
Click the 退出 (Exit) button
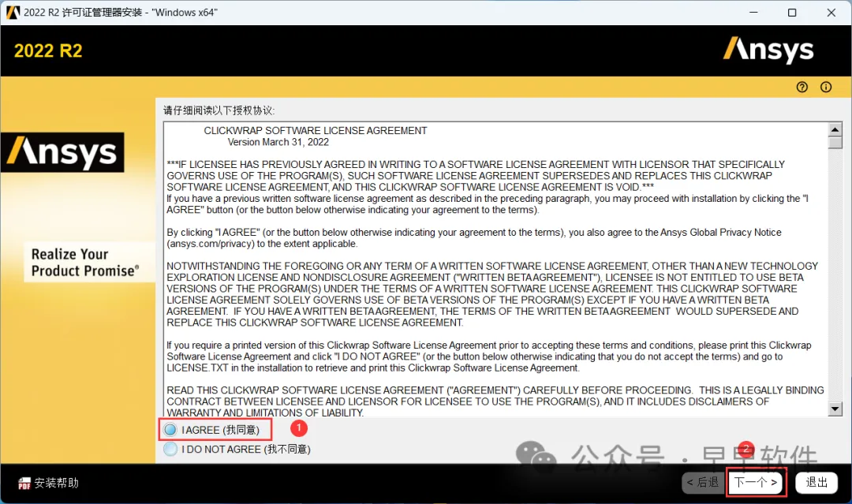[x=816, y=482]
